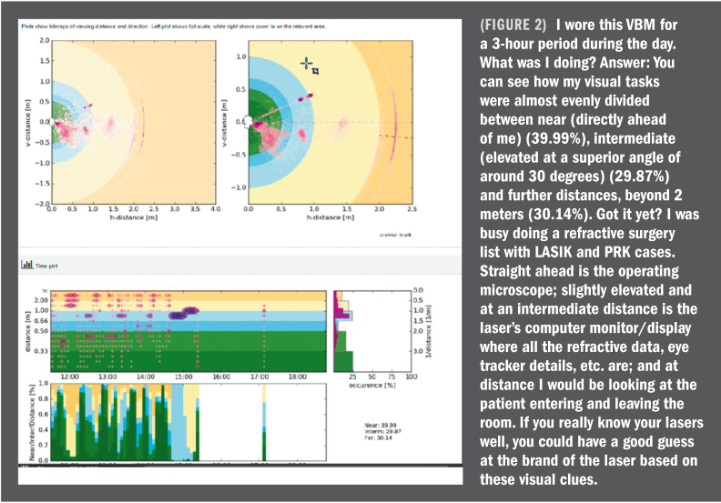Click the '(FIGURE 2)' caption label
Viewport: 721px width, 503px height.
pyautogui.click(x=513, y=24)
